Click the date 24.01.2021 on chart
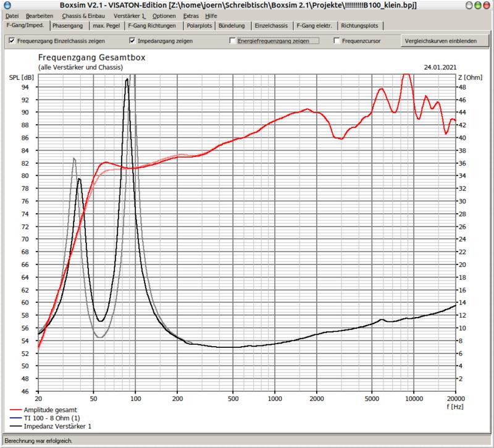Image resolution: width=494 pixels, height=448 pixels. [440, 67]
